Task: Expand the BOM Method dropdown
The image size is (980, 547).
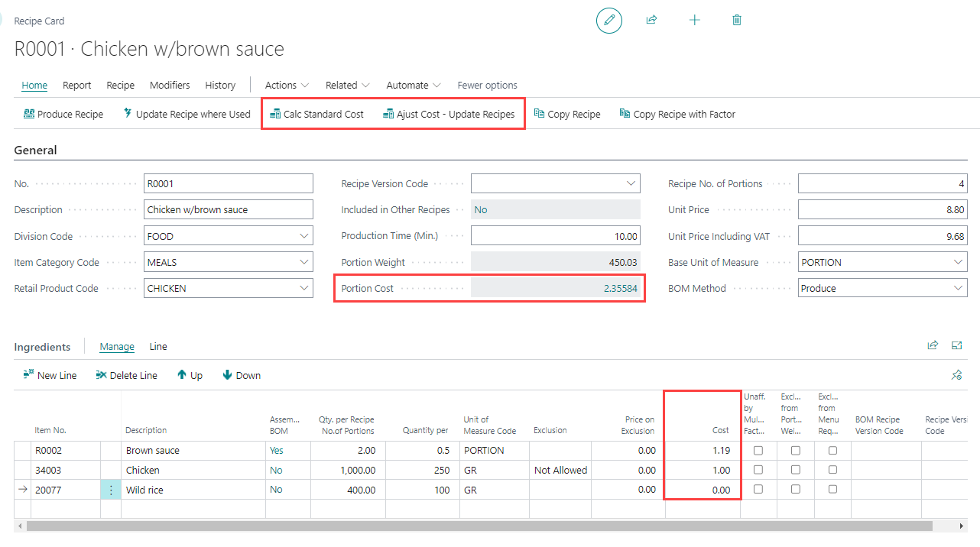Action: coord(959,288)
